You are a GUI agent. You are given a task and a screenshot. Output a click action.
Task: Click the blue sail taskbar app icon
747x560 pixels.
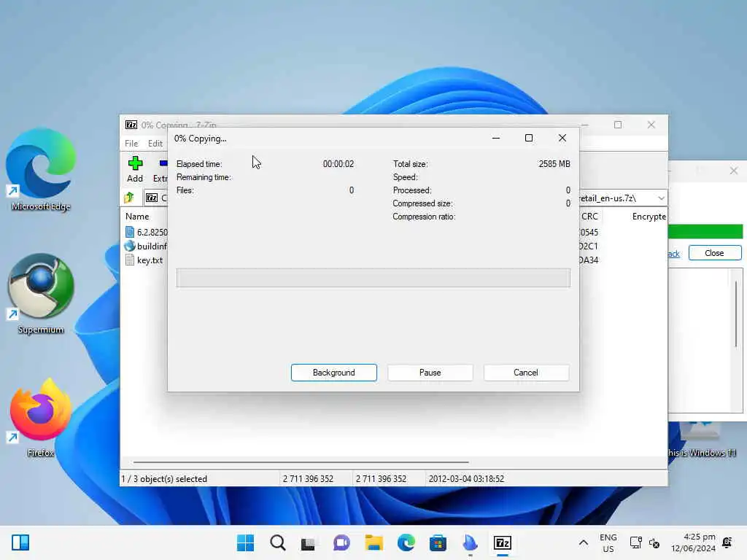[x=471, y=542]
